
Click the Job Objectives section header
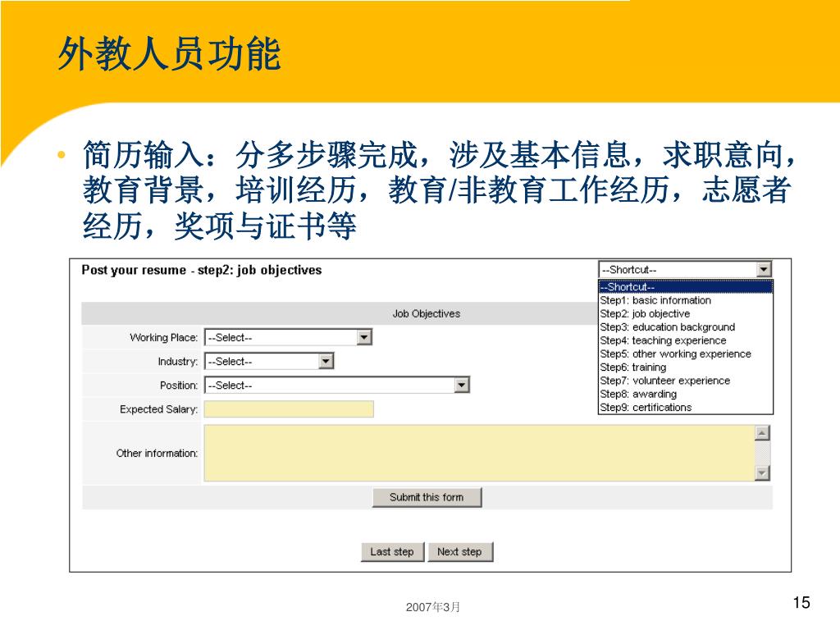(427, 314)
